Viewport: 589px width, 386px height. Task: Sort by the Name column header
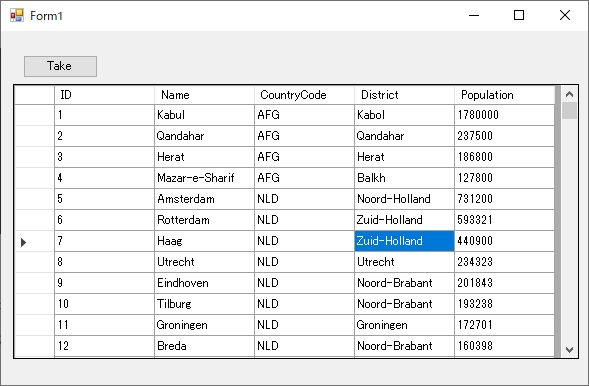204,95
